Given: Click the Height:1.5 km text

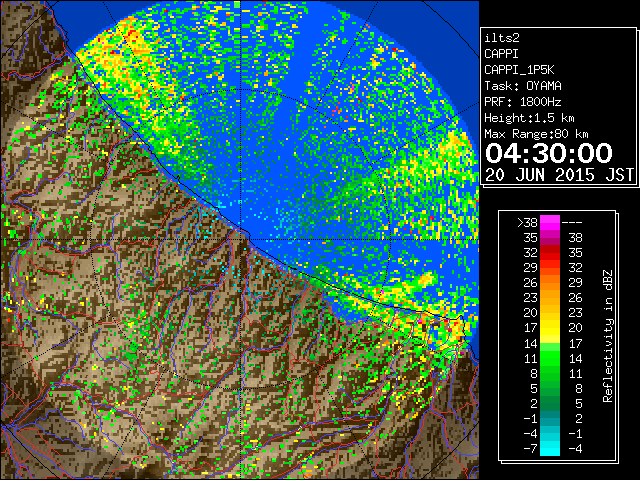Looking at the screenshot, I should tap(529, 118).
